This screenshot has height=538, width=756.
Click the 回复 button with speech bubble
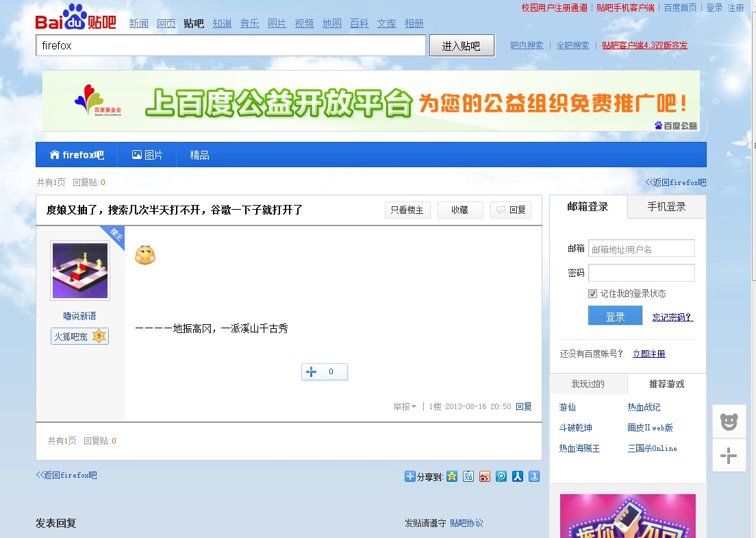(511, 210)
